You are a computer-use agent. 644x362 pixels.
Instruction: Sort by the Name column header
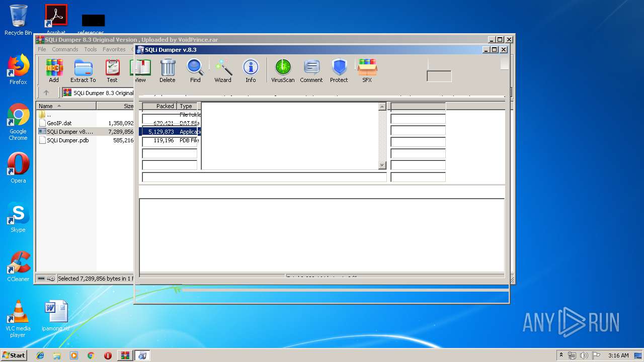[x=66, y=106]
